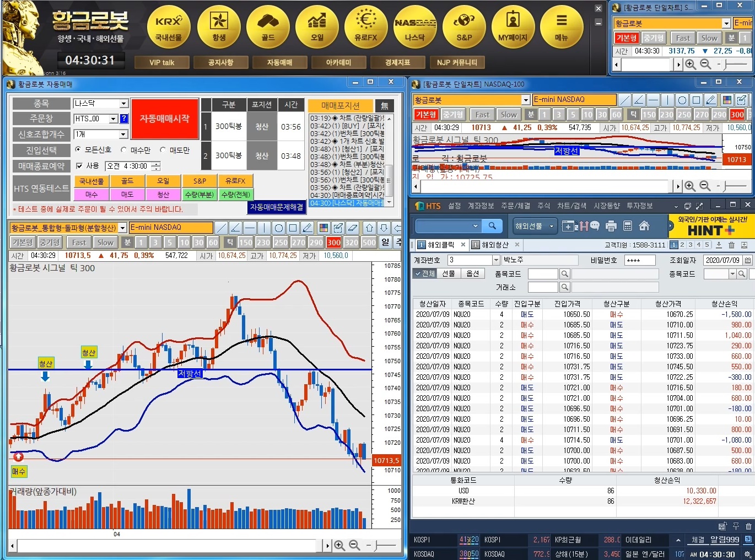755x560 pixels.
Task: Select the pencil tool in main chart
Action: (x=307, y=228)
